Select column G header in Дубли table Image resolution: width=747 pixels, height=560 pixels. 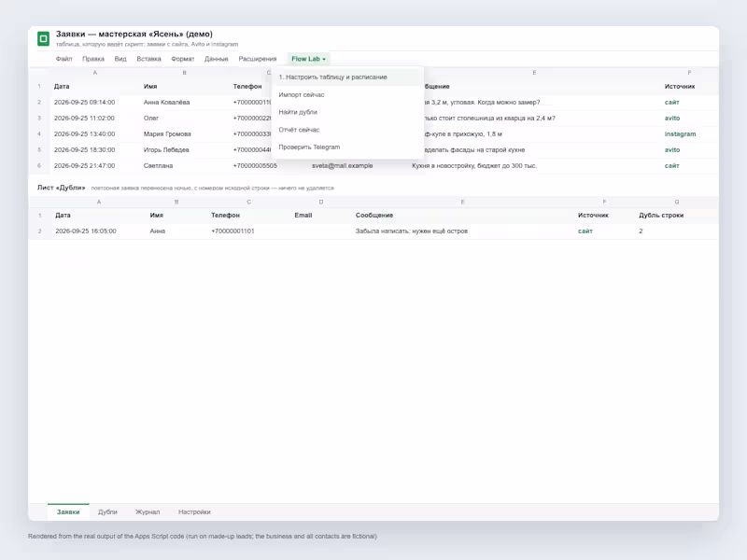[x=676, y=202]
